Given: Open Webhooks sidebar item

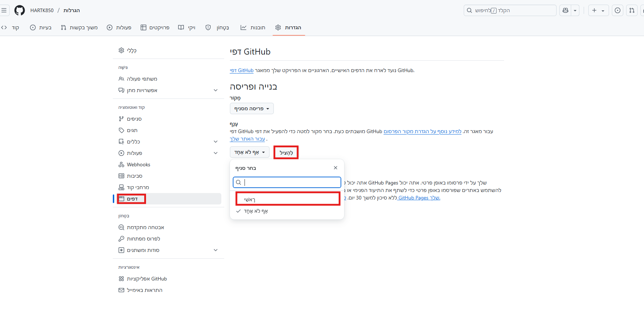Looking at the screenshot, I should point(168,164).
